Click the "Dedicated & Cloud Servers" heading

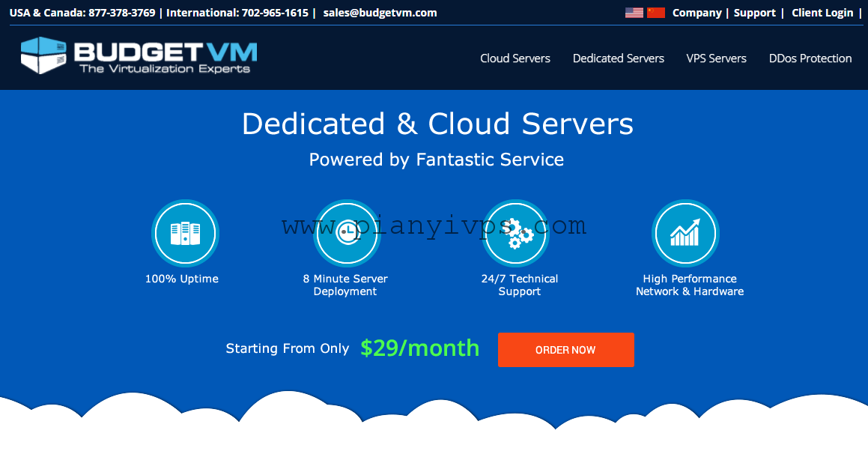tap(437, 124)
